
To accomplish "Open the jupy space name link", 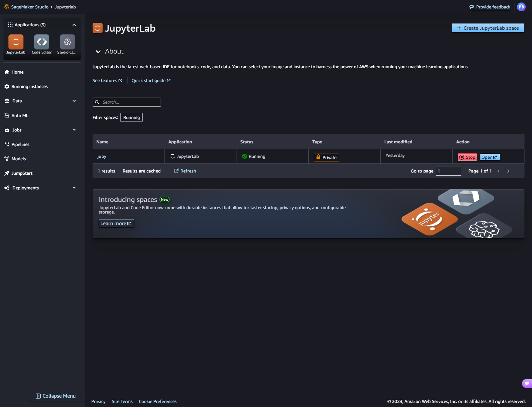I will [x=102, y=156].
